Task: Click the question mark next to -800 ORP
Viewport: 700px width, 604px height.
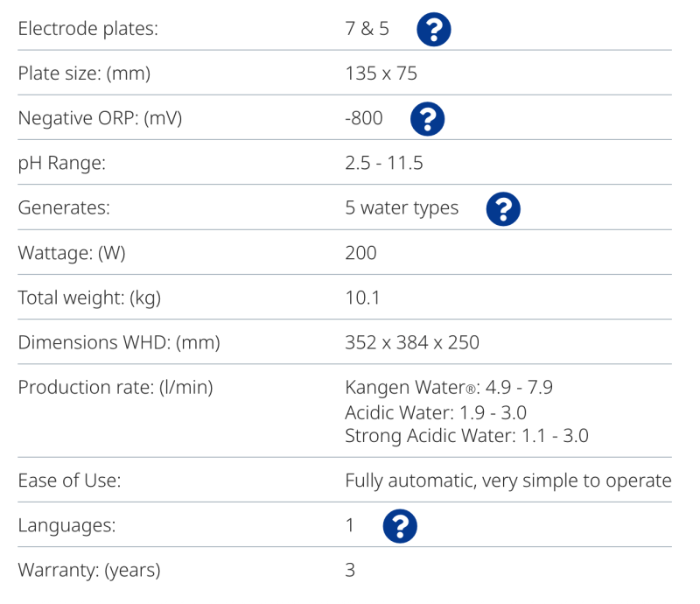Action: click(x=427, y=119)
